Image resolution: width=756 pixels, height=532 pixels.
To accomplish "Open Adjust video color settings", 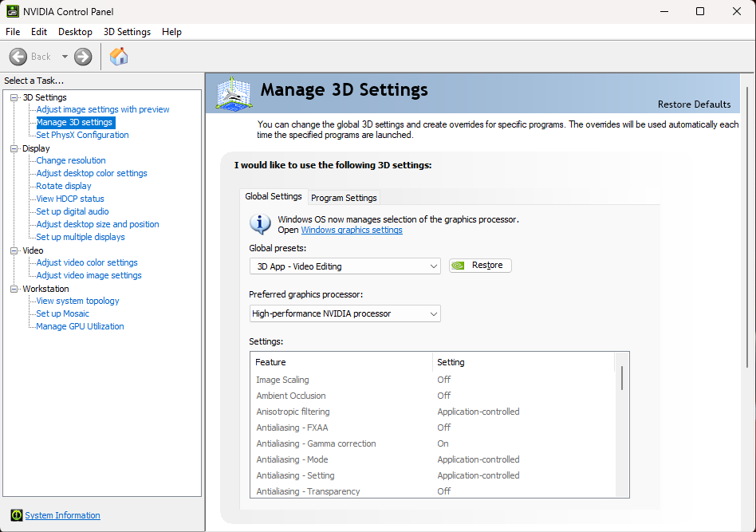I will (x=87, y=263).
